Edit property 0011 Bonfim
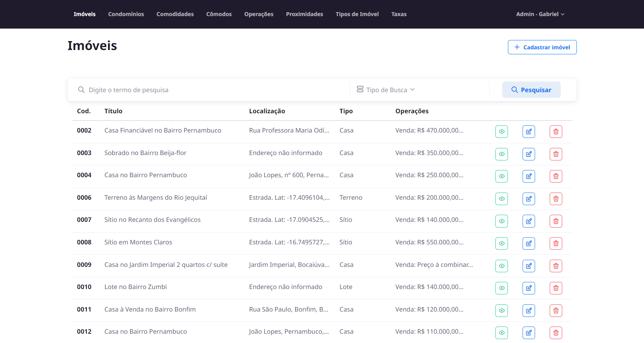Viewport: 644px width, 343px height. coord(529,310)
